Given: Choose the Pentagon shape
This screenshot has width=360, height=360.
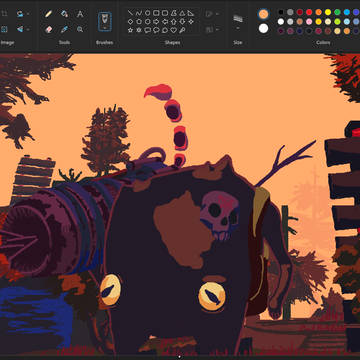Looking at the screenshot, I should pos(139,22).
